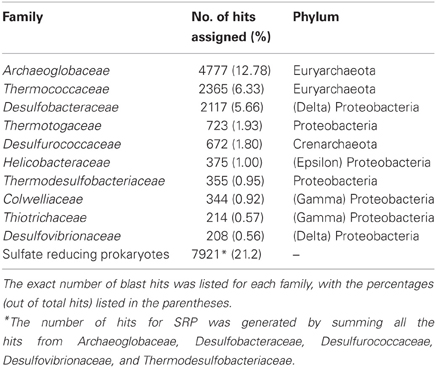
Task: Select the Thermococcaceae row label
Action: point(56,89)
